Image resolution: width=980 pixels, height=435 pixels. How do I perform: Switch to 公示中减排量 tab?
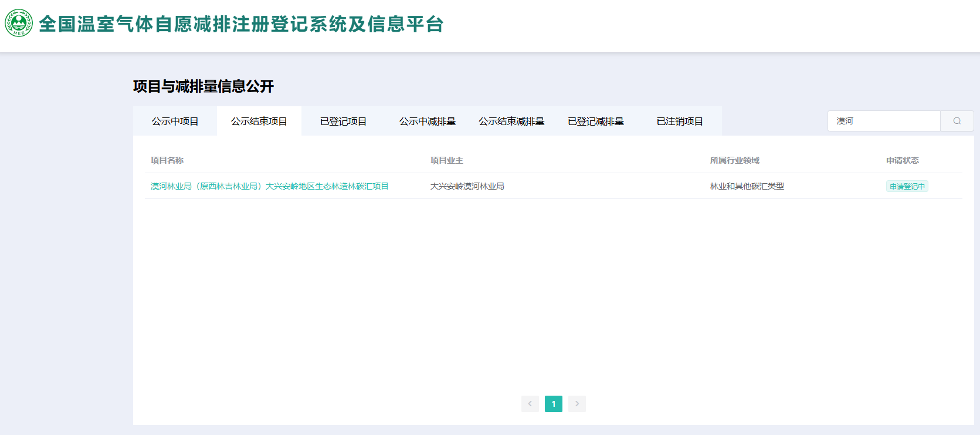point(427,122)
